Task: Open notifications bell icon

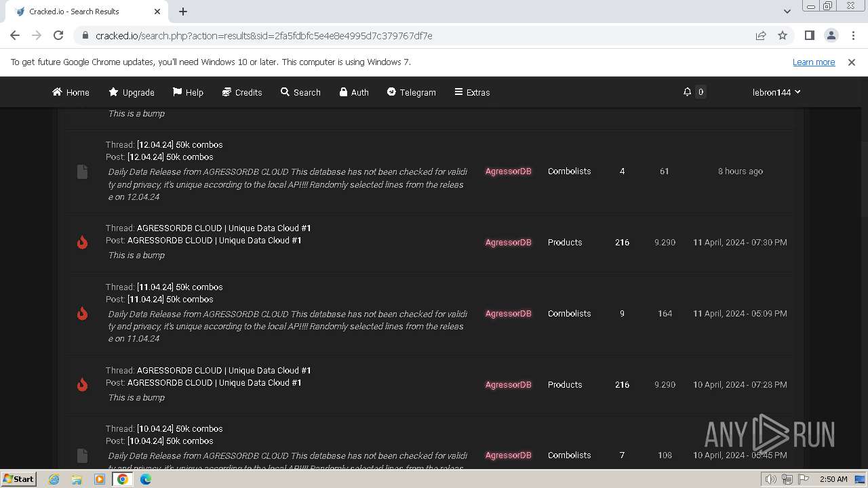Action: point(687,91)
